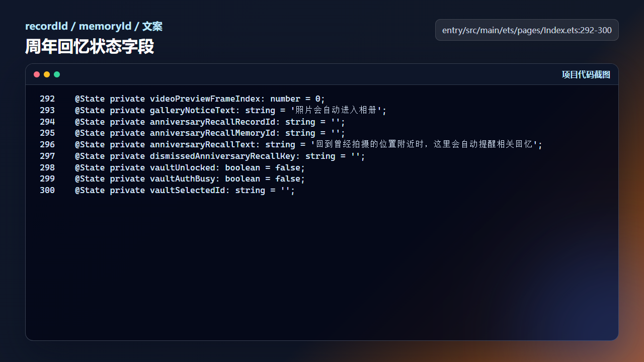Click line number 293
Viewport: 644px width, 362px height.
[x=47, y=110]
